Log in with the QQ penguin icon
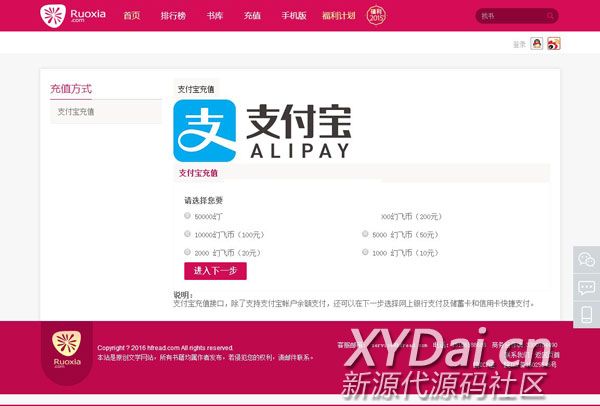This screenshot has height=406, width=600. click(x=537, y=43)
